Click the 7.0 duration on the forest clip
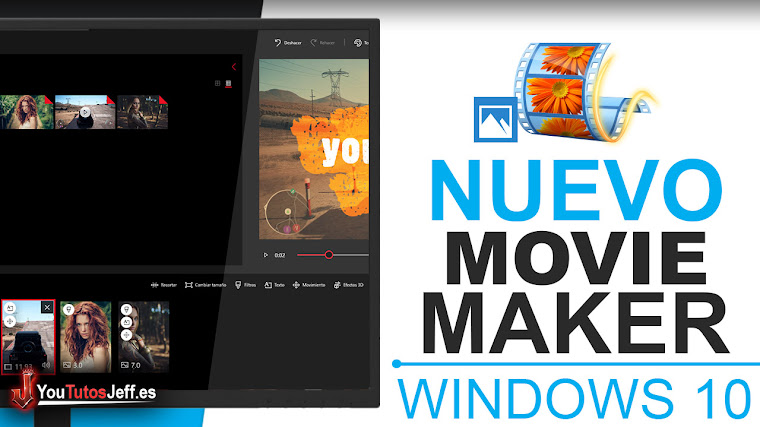The width and height of the screenshot is (760, 427). point(135,365)
